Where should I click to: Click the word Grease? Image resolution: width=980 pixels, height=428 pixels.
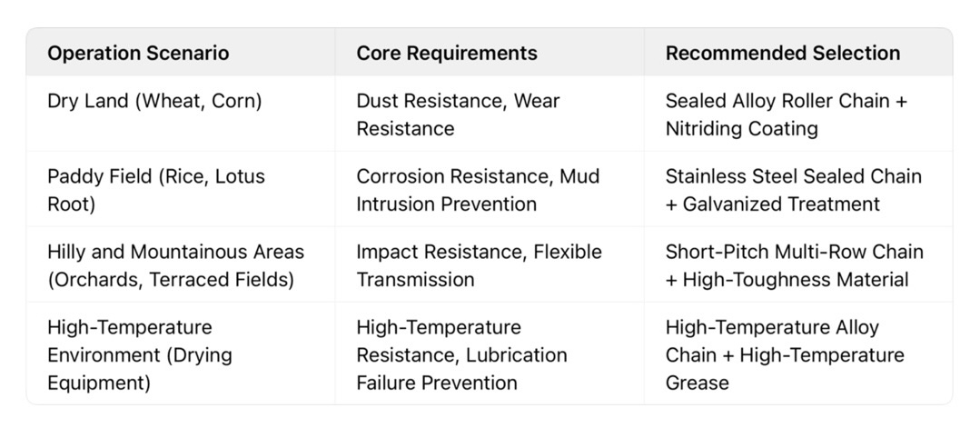(x=697, y=383)
